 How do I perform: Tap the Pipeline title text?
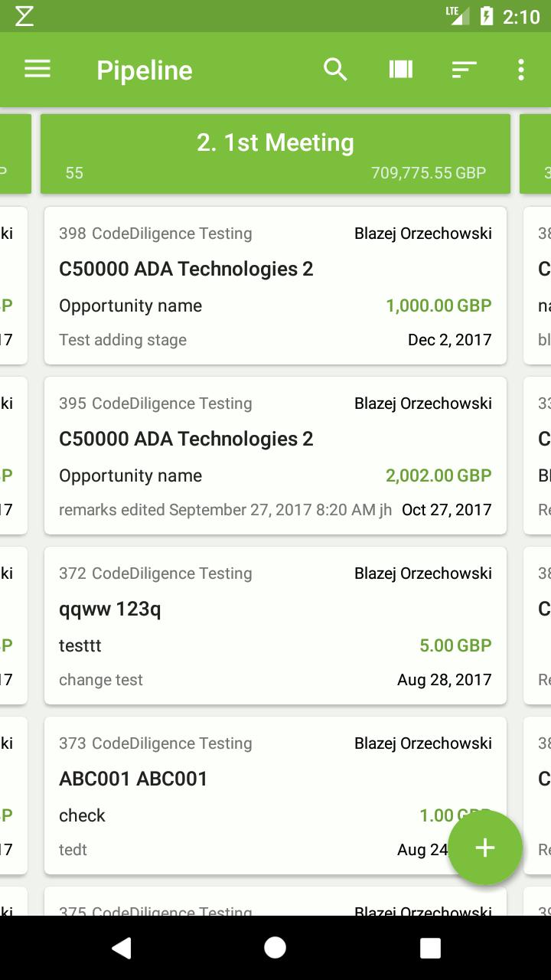(145, 70)
